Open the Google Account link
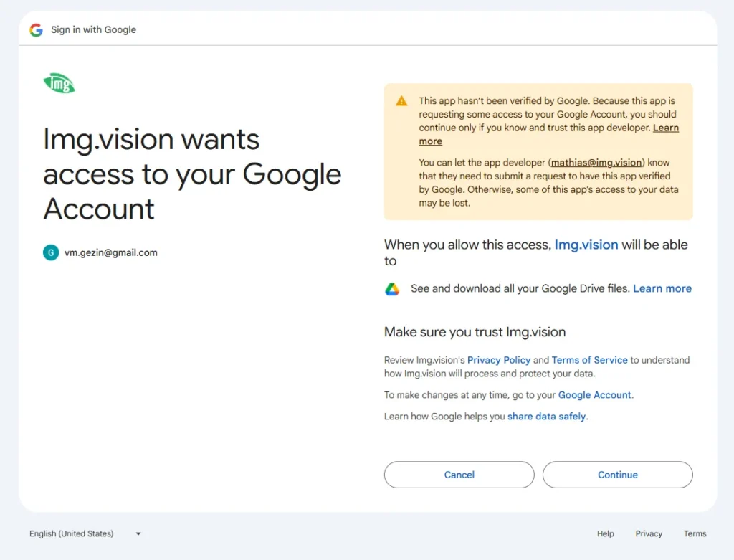The width and height of the screenshot is (734, 560). coord(594,395)
